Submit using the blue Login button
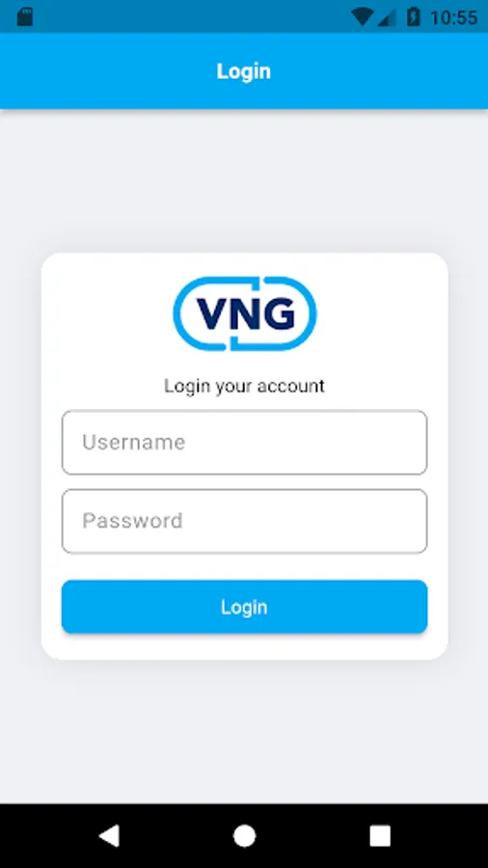Viewport: 488px width, 868px height. click(245, 607)
